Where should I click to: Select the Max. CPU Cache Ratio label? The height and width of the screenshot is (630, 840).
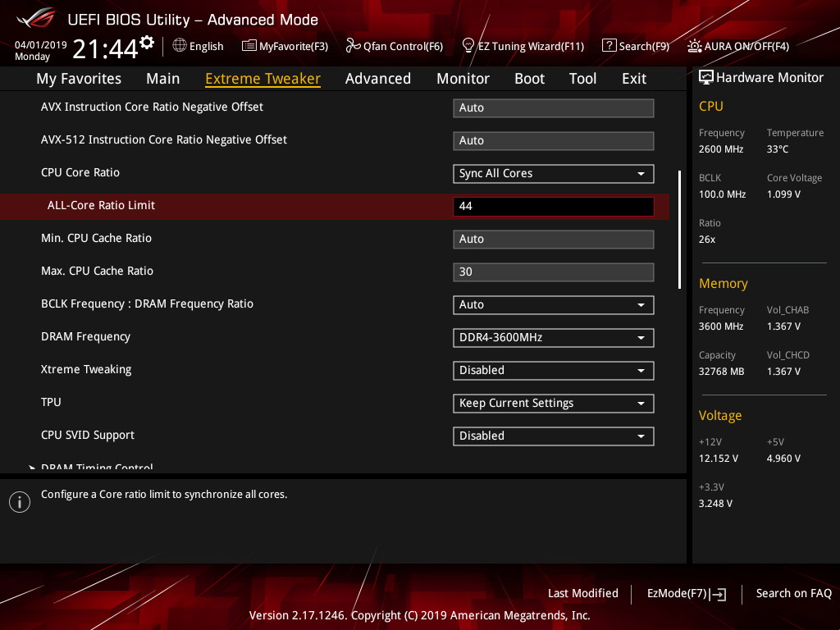97,271
